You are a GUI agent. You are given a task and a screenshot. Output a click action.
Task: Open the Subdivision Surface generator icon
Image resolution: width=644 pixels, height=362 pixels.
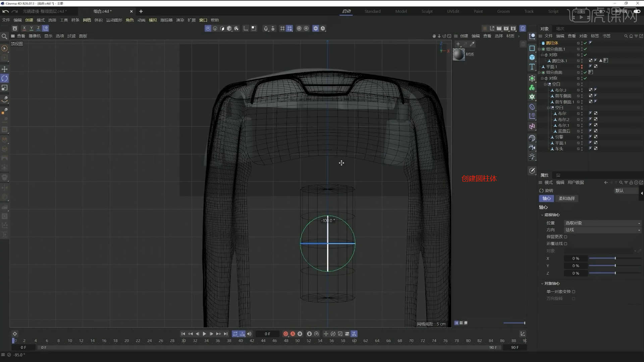click(532, 78)
